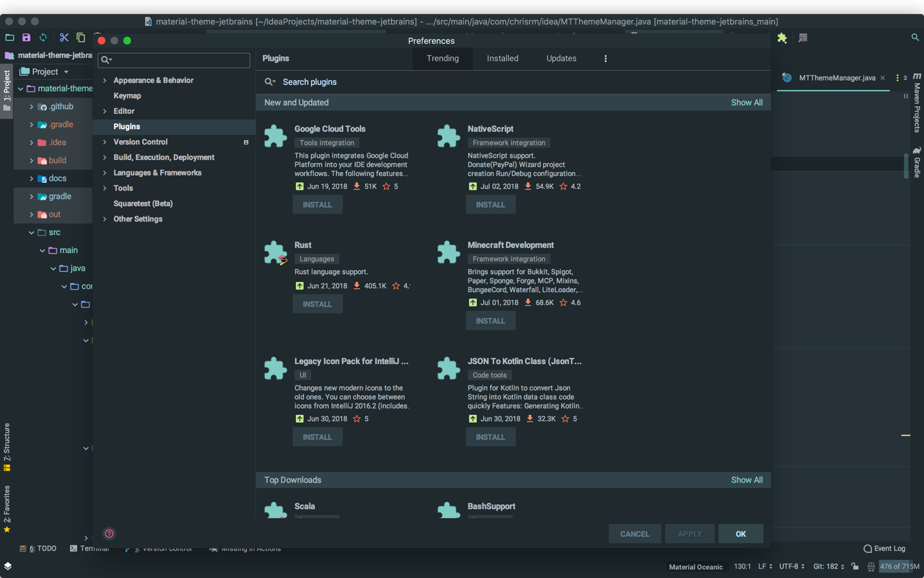Open the Maven Projects side panel
The width and height of the screenshot is (924, 578).
click(x=917, y=103)
